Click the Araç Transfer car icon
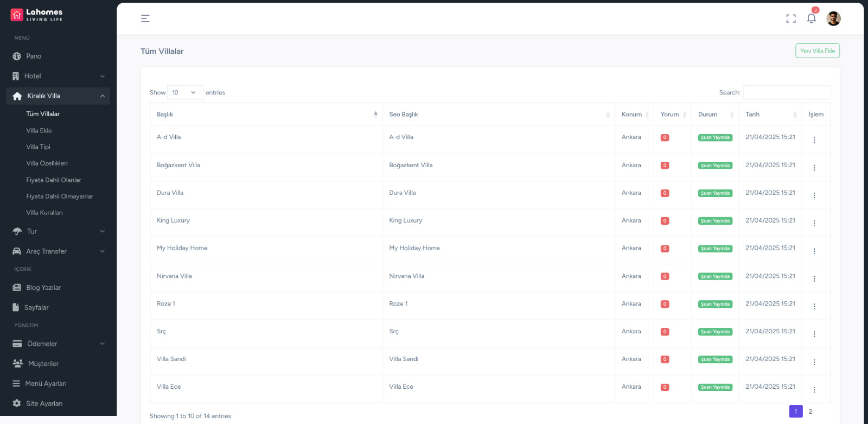 tap(17, 251)
